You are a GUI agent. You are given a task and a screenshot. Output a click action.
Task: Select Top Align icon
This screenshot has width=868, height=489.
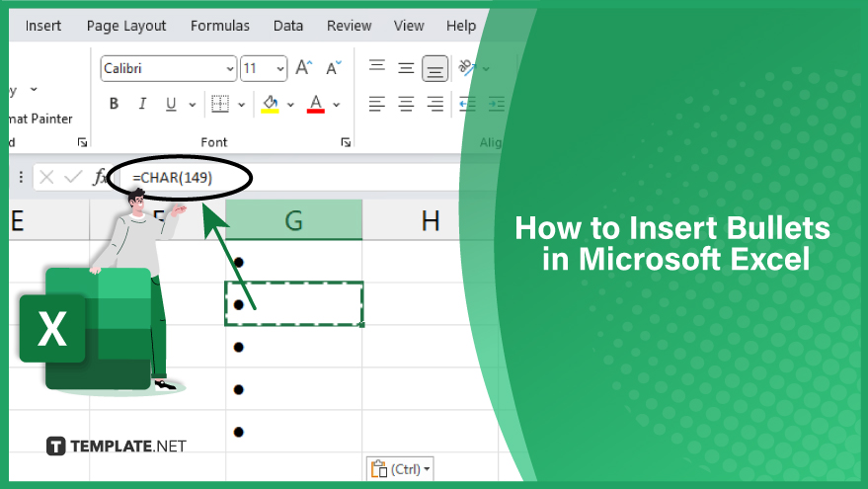pyautogui.click(x=377, y=68)
